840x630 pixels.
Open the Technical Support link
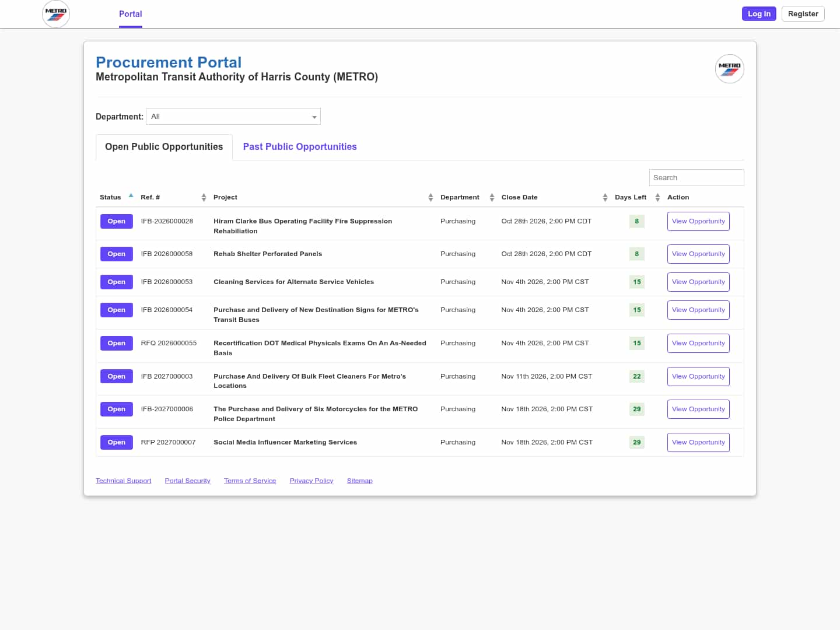(x=124, y=481)
